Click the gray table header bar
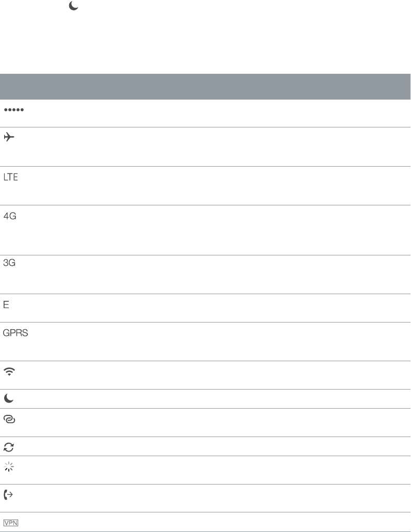 click(205, 86)
